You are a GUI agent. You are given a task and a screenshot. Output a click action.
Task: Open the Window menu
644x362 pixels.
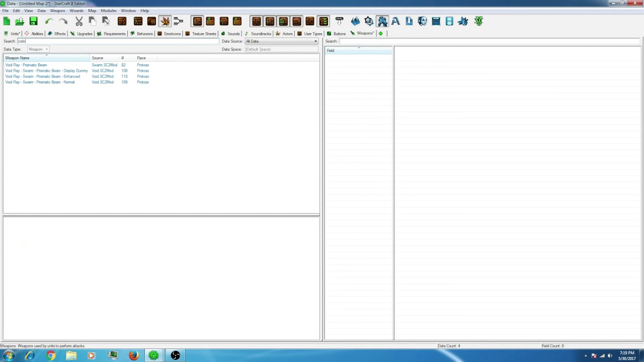click(128, 11)
